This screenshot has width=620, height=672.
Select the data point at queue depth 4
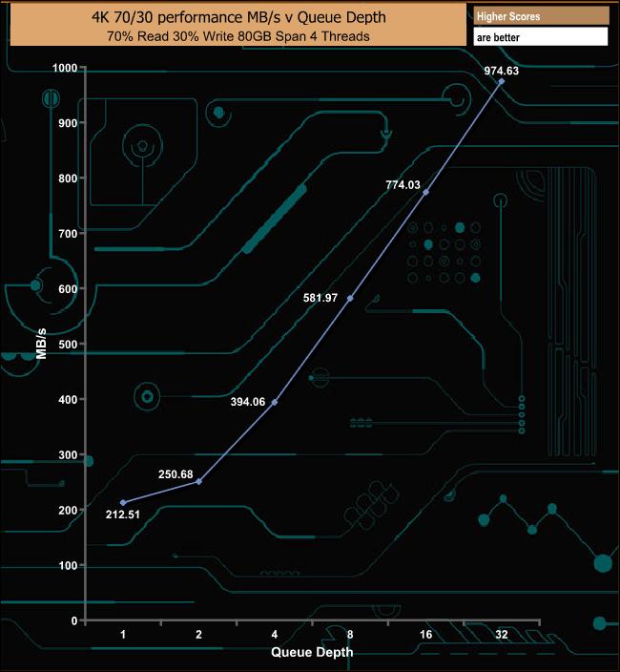click(x=275, y=402)
